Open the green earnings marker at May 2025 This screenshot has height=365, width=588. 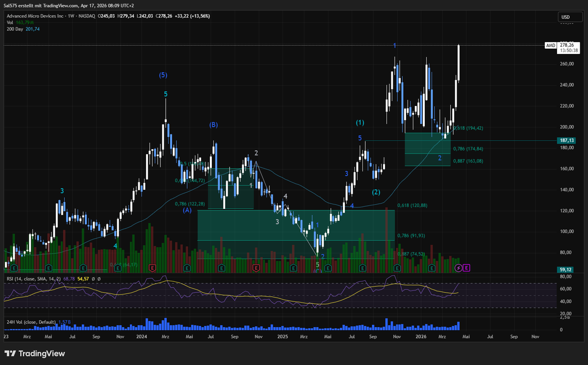click(328, 268)
